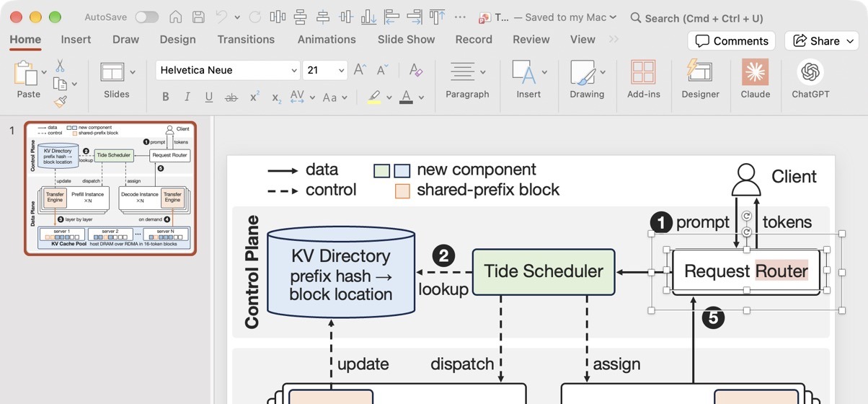Apply the font color swatch

click(x=406, y=97)
